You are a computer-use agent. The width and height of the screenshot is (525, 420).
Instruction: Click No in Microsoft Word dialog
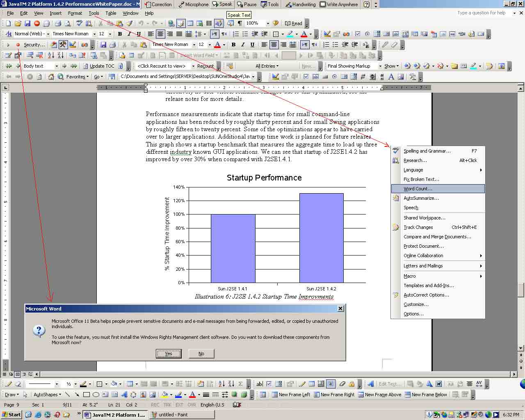point(201,354)
